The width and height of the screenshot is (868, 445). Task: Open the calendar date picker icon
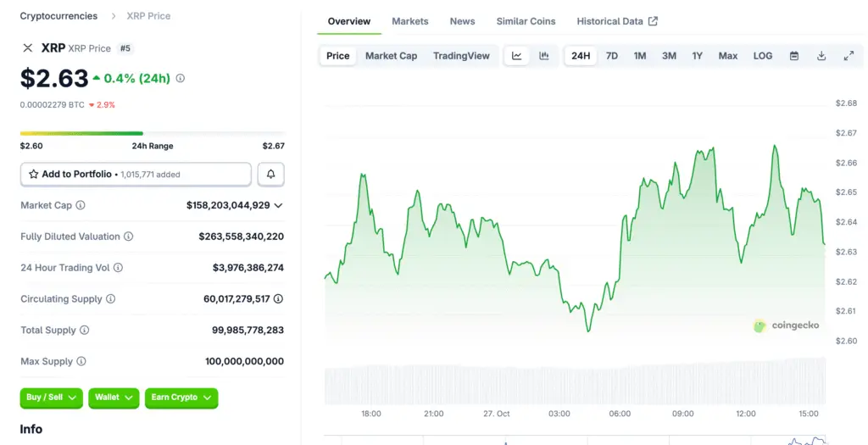click(x=794, y=56)
